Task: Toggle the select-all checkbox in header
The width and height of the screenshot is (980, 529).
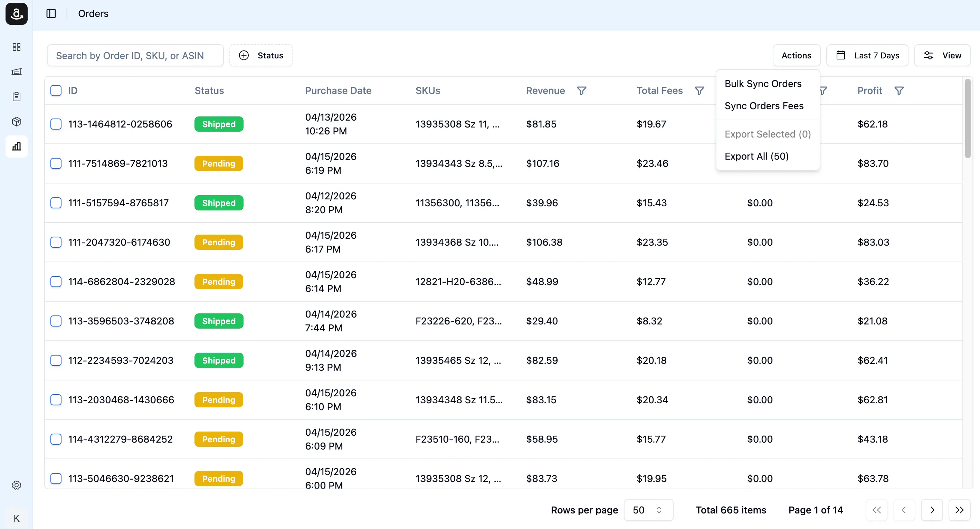Action: [56, 91]
